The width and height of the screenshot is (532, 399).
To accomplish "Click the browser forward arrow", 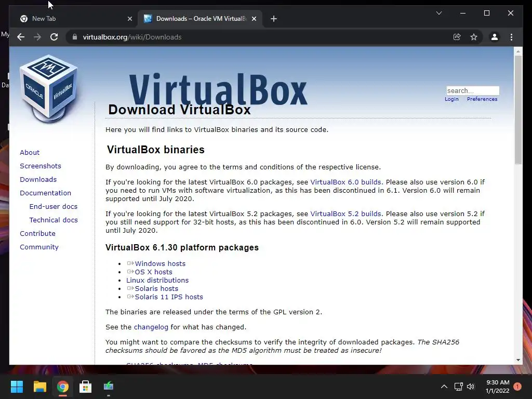I will pyautogui.click(x=37, y=37).
